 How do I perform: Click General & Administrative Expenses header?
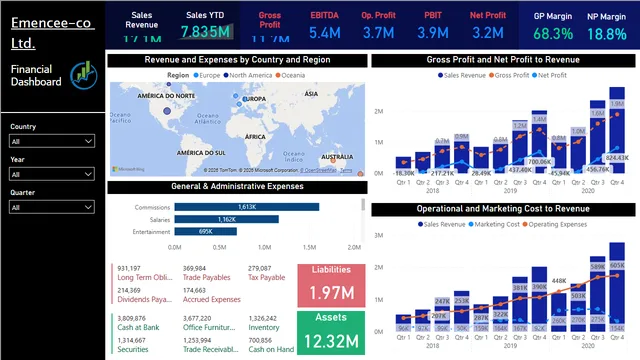tap(237, 187)
